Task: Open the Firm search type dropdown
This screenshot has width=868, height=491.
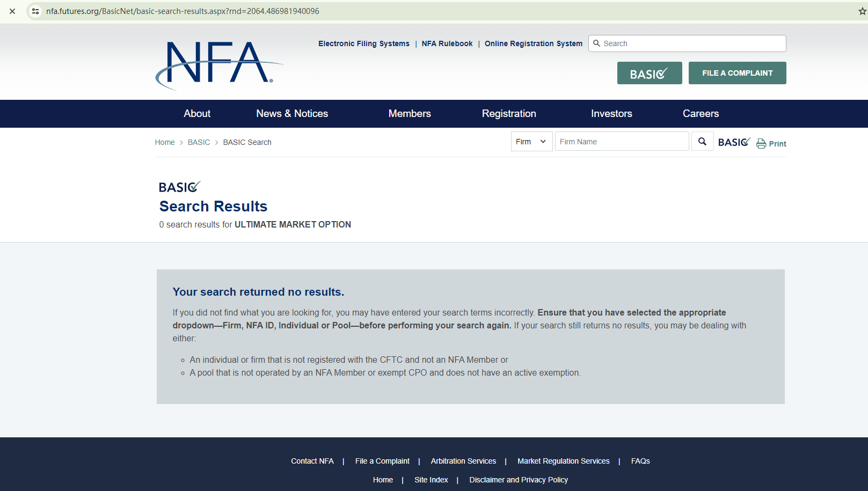Action: 531,142
